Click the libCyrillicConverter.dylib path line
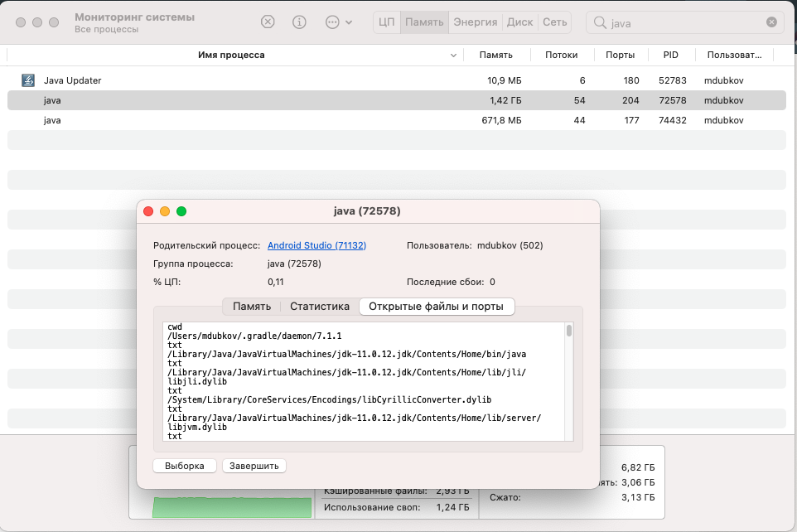Screen dimensions: 797x532 tap(330, 399)
